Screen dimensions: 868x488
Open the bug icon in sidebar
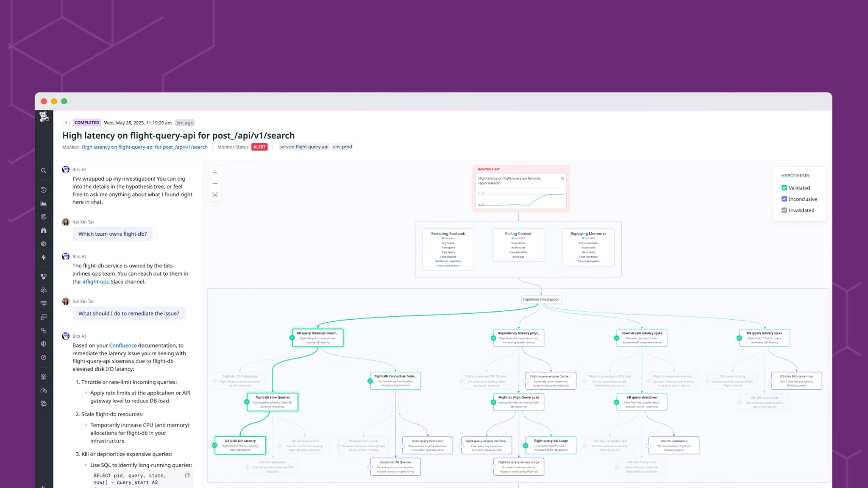coord(44,377)
